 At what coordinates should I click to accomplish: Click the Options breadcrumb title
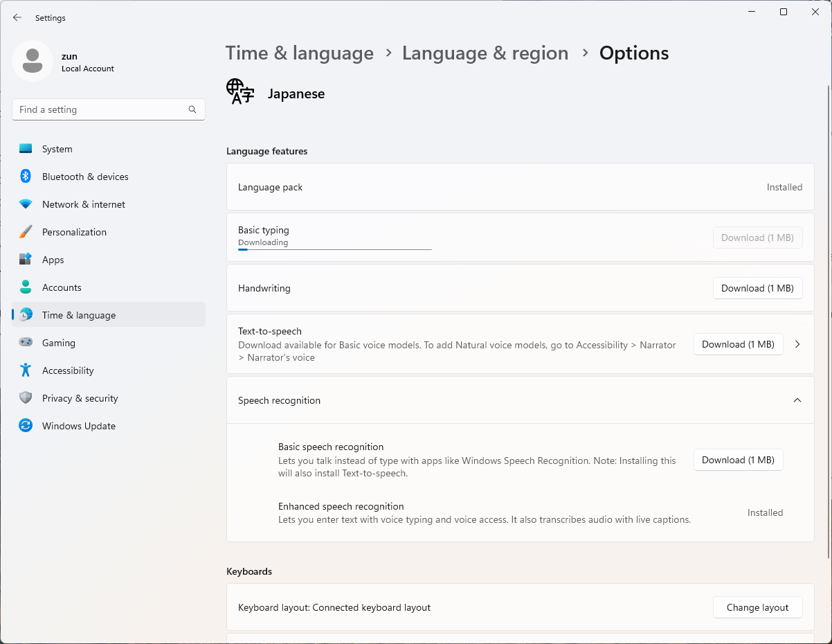[x=634, y=53]
